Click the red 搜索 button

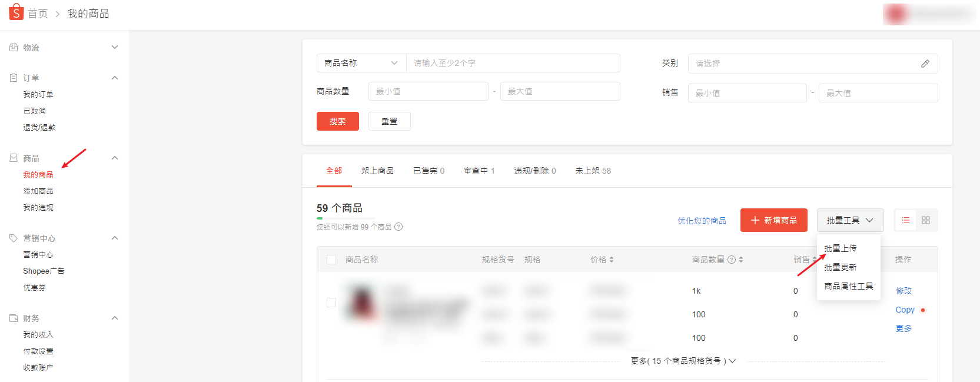tap(338, 121)
